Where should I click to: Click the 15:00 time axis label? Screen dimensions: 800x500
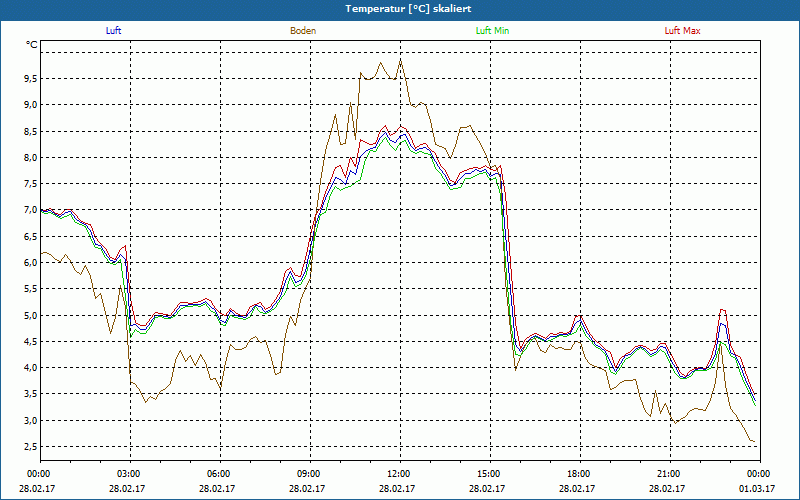[489, 473]
